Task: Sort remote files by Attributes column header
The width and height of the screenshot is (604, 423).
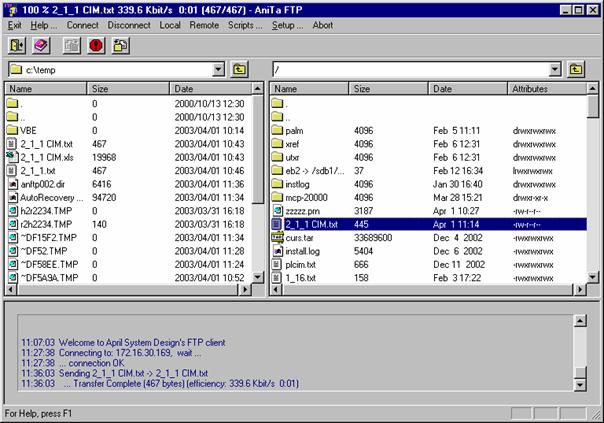Action: [x=540, y=89]
